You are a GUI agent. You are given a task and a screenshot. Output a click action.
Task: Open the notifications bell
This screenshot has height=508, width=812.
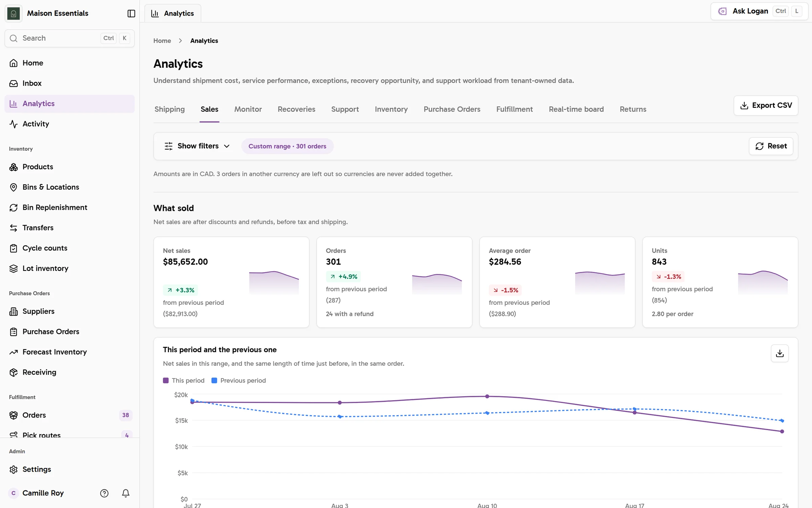(126, 493)
